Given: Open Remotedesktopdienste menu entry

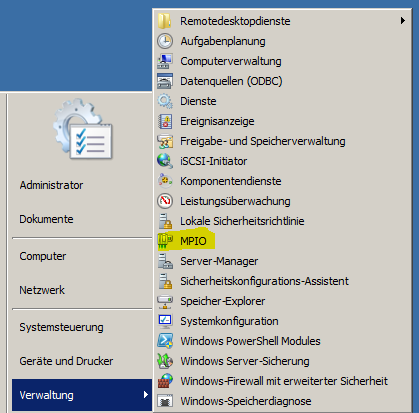Looking at the screenshot, I should [282, 21].
